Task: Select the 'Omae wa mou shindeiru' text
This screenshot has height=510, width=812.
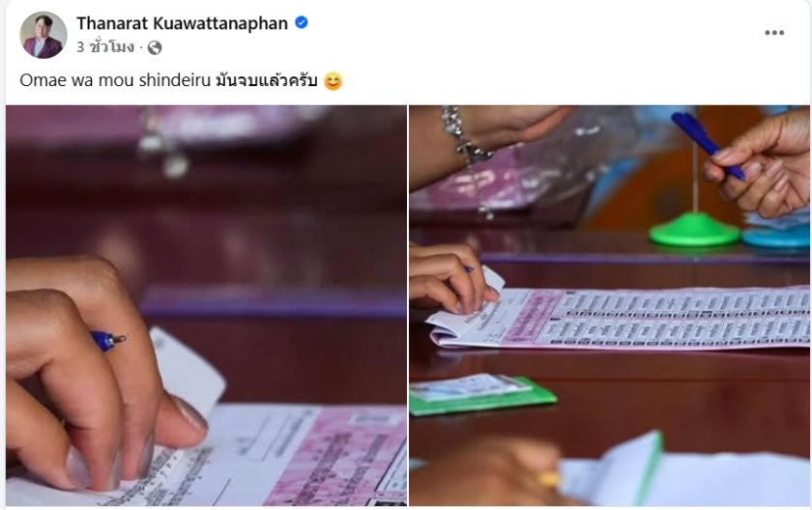Action: click(x=115, y=80)
